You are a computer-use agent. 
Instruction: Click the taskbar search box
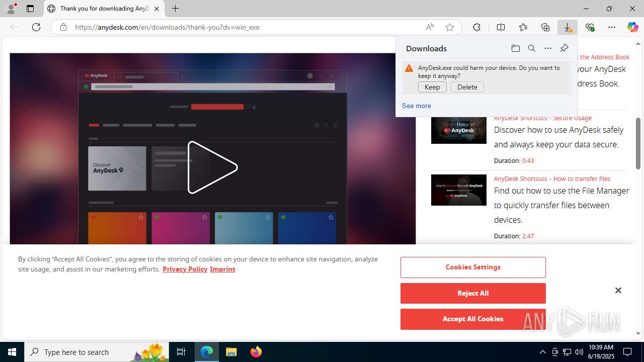click(x=97, y=352)
